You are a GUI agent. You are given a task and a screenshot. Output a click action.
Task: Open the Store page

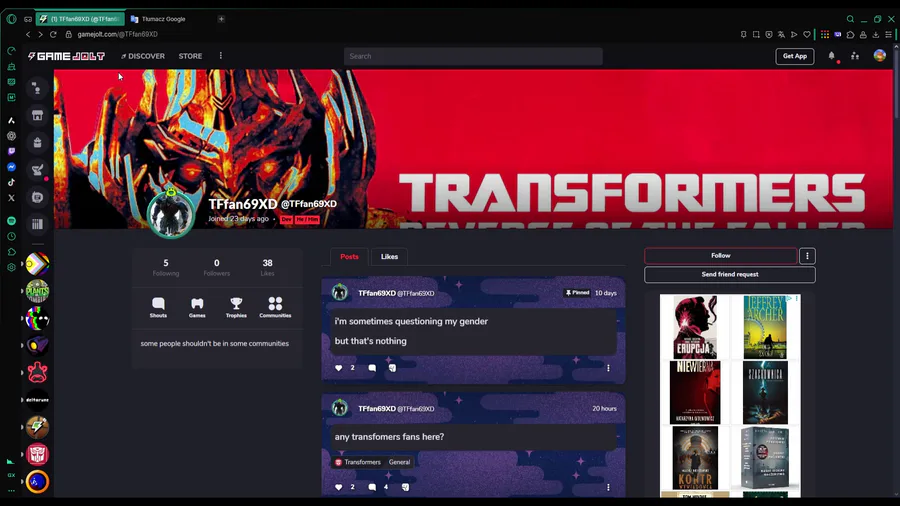pyautogui.click(x=190, y=56)
